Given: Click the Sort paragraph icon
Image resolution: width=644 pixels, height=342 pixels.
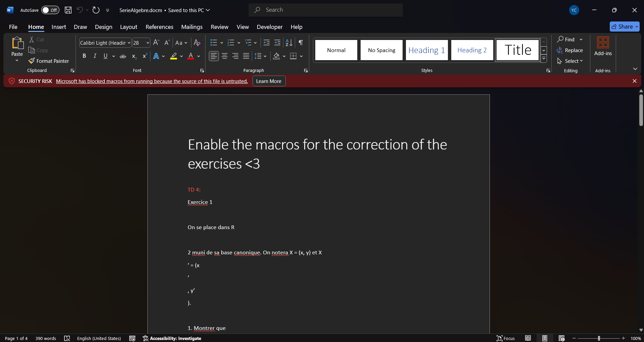Looking at the screenshot, I should click(289, 43).
